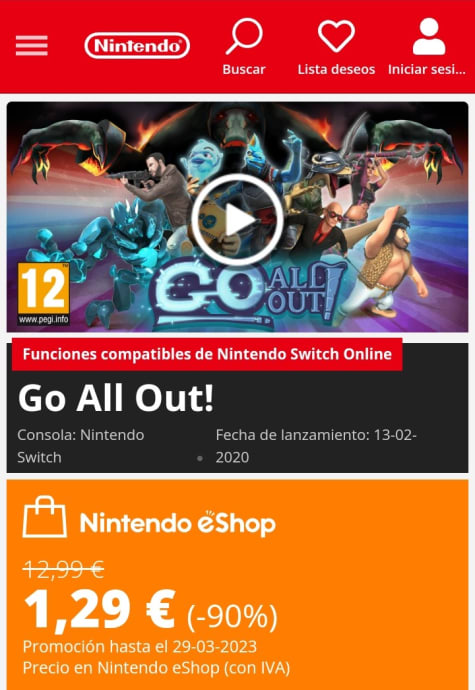Viewport: 475px width, 690px height.
Task: Play the Go All Out trailer
Action: [x=237, y=220]
